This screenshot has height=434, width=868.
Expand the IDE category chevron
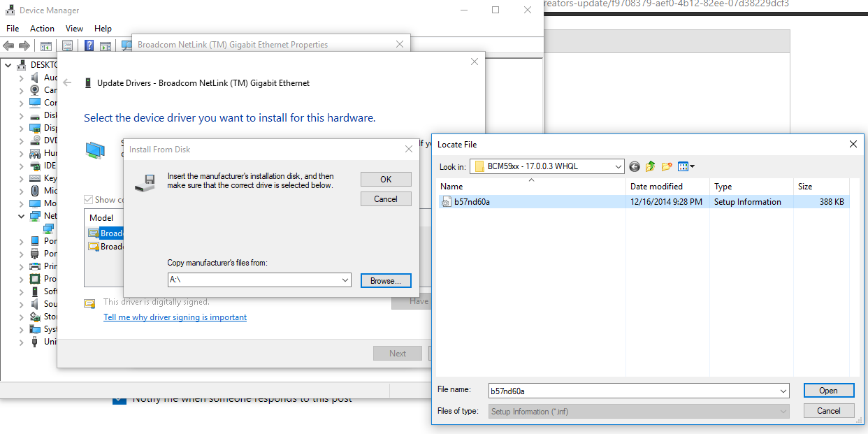point(22,166)
